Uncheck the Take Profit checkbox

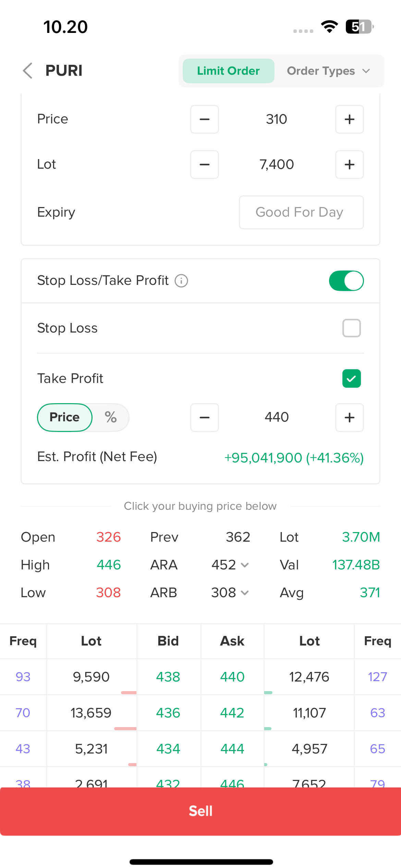(x=351, y=378)
